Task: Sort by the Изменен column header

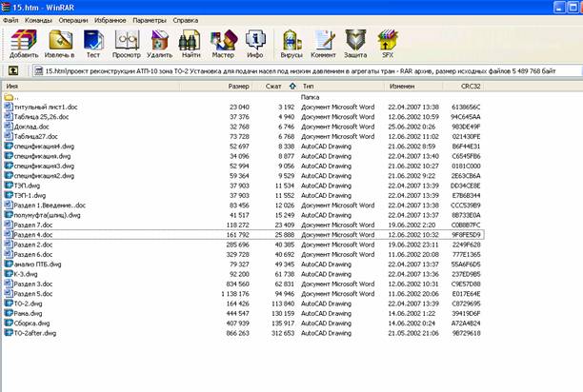Action: pos(413,87)
